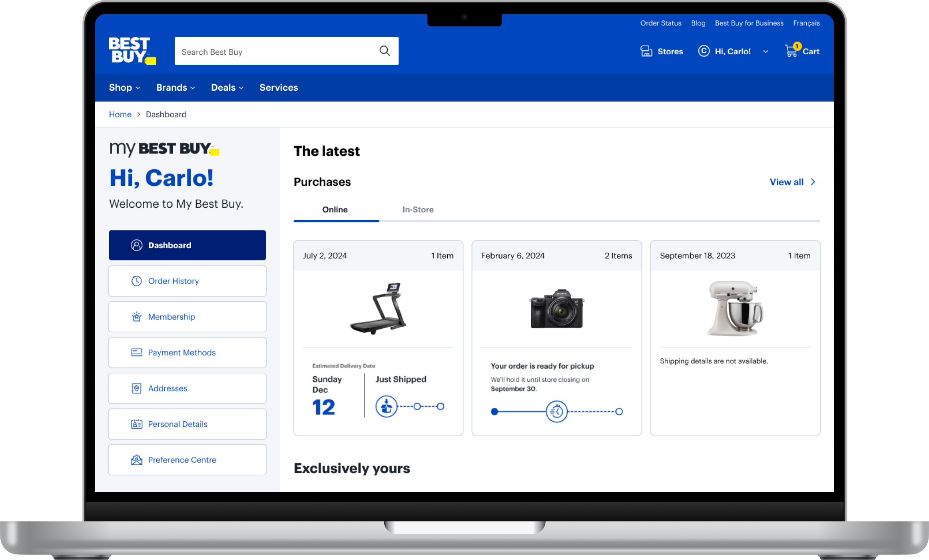The height and width of the screenshot is (560, 929).
Task: Open Preference Centre in sidebar
Action: [x=187, y=460]
